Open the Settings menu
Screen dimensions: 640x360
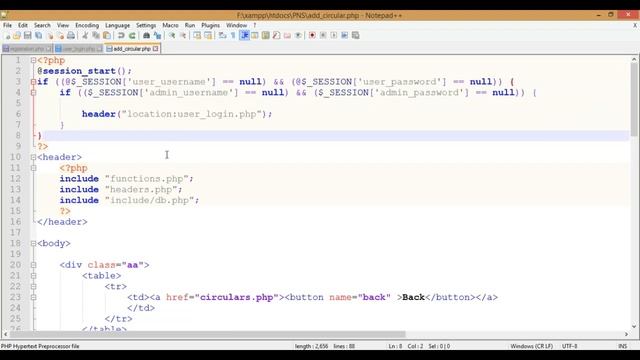pyautogui.click(x=146, y=25)
